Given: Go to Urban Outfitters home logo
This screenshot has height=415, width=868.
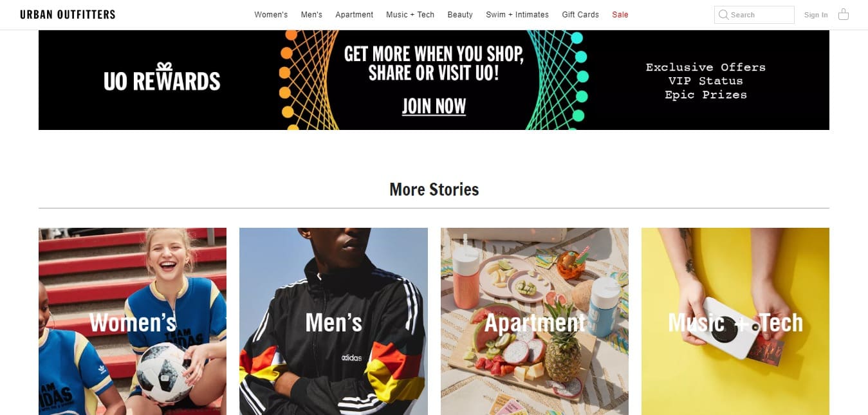Looking at the screenshot, I should tap(68, 14).
